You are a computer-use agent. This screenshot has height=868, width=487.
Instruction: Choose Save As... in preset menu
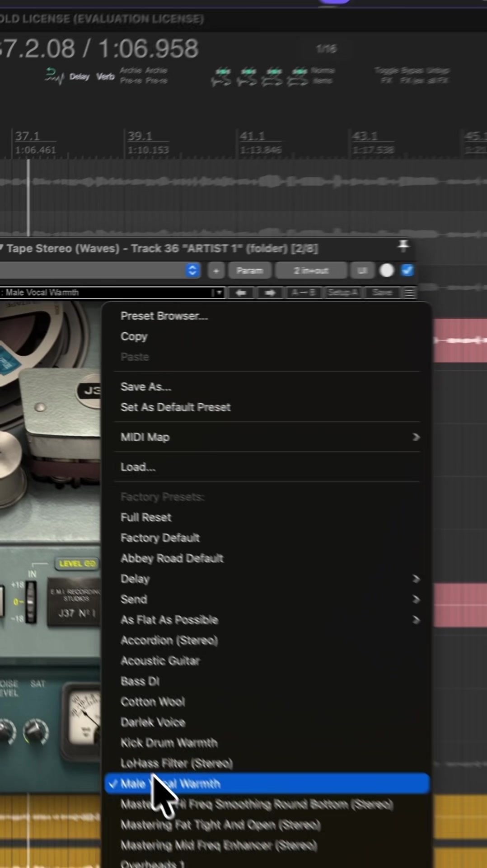267,387
